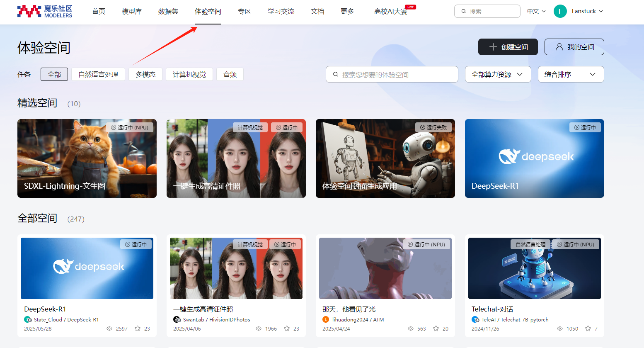Click lihuadong2024 orange avatar icon
Viewport: 644px width, 348px height.
tap(326, 319)
